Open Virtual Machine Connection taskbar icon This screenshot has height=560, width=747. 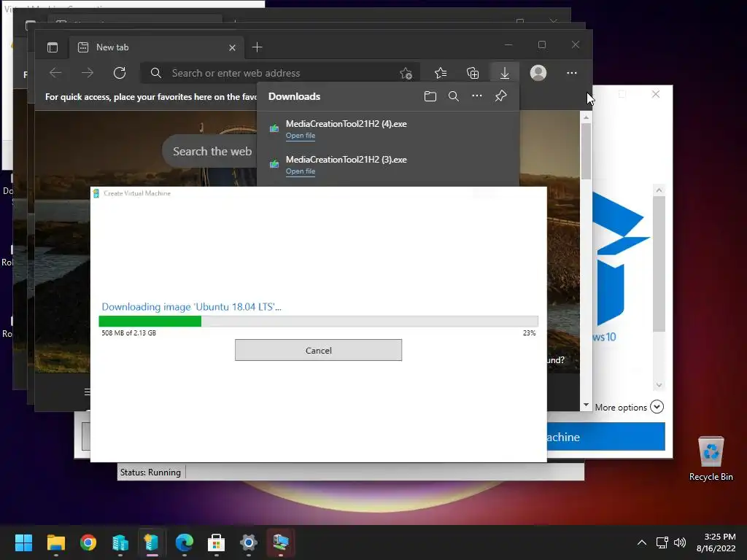tap(281, 542)
